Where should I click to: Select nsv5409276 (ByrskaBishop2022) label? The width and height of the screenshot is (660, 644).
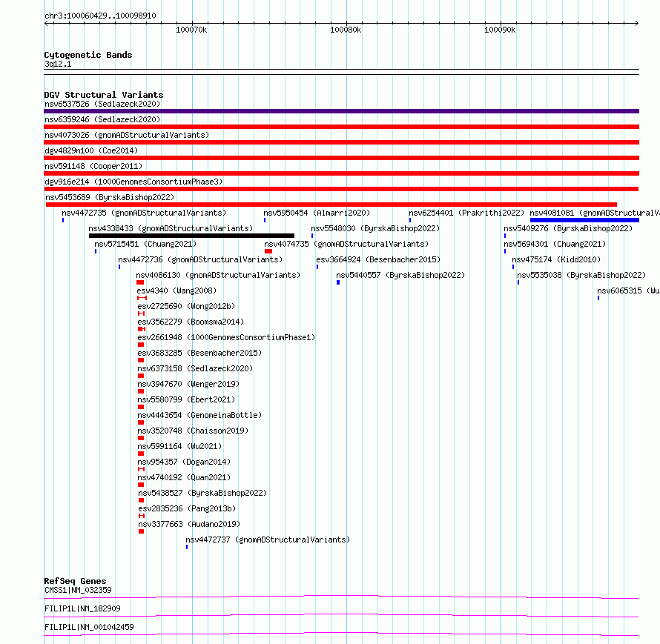coord(568,228)
